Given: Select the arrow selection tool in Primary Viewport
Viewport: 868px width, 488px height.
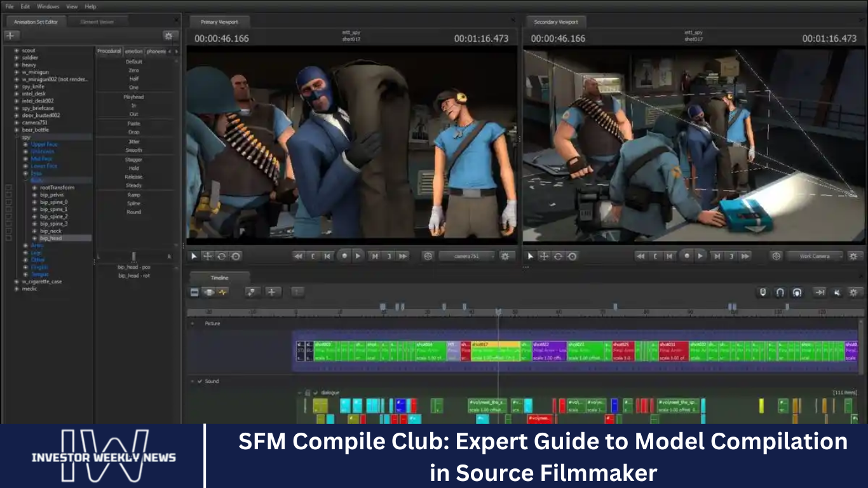Looking at the screenshot, I should click(x=194, y=256).
